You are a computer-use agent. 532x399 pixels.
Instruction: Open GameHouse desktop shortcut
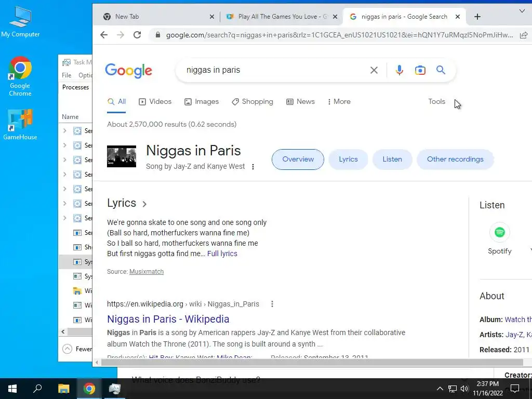[x=20, y=125]
